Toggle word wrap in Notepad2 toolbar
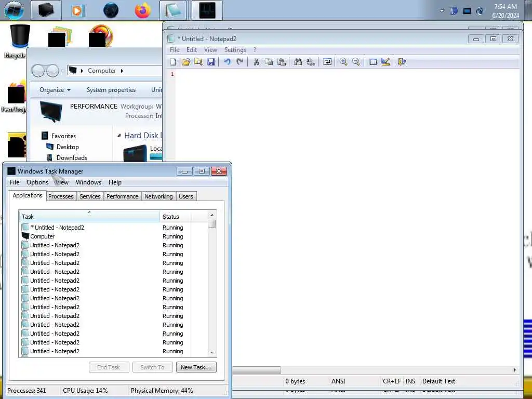The width and height of the screenshot is (532, 399). pos(327,62)
